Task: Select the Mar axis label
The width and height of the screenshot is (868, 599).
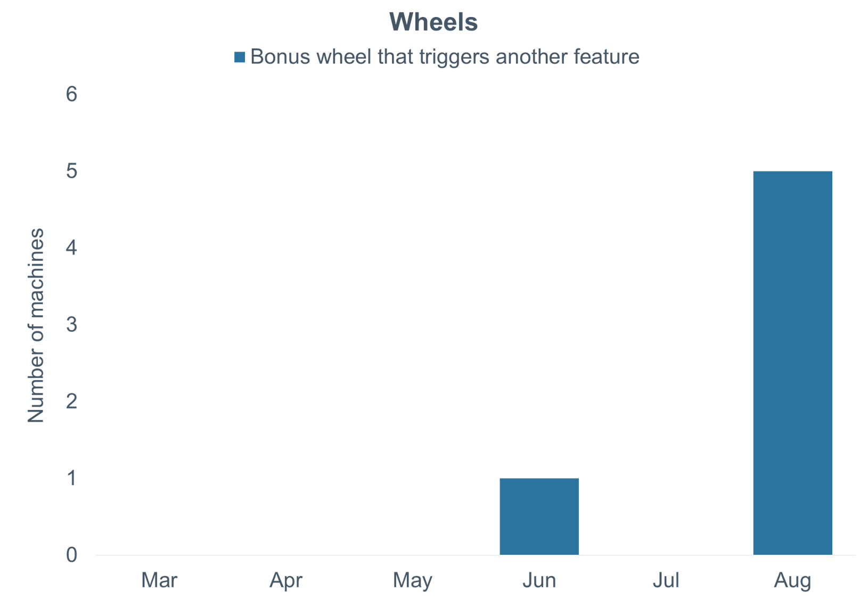Action: (159, 580)
